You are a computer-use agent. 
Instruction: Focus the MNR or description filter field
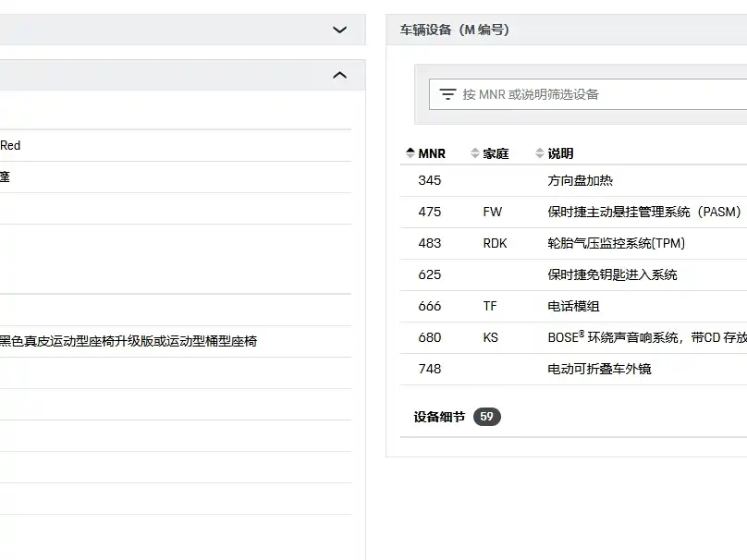point(588,94)
